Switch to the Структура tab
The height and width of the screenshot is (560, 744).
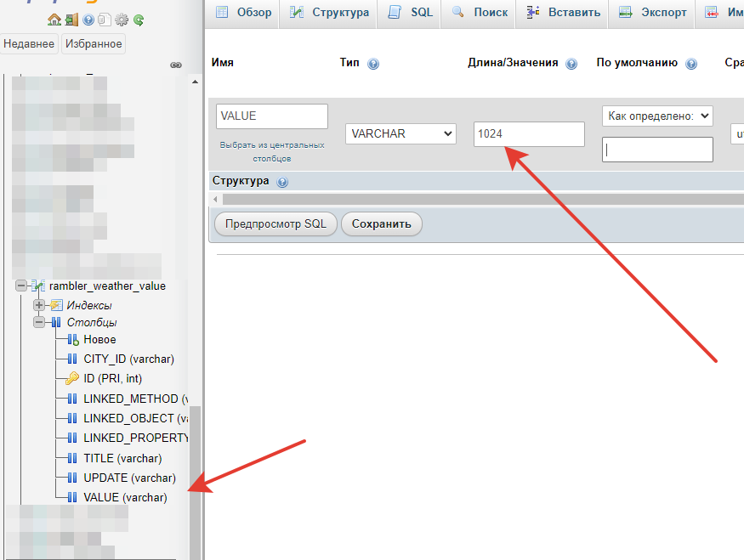(330, 13)
